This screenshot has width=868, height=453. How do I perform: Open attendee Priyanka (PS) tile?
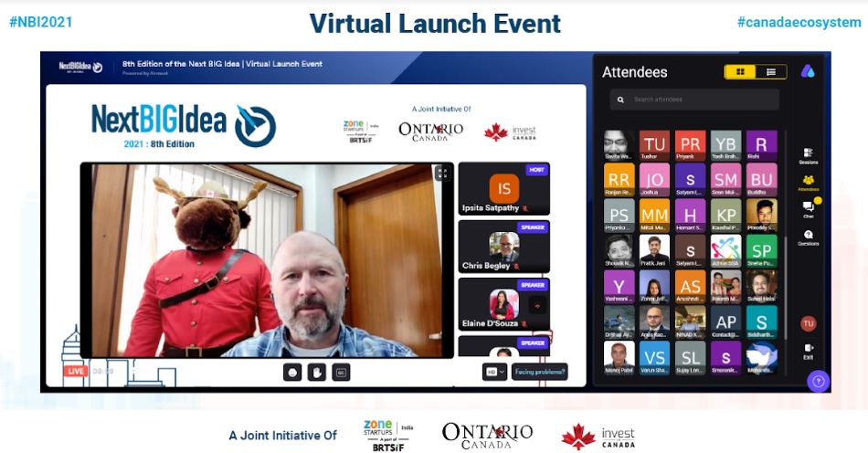click(x=619, y=216)
